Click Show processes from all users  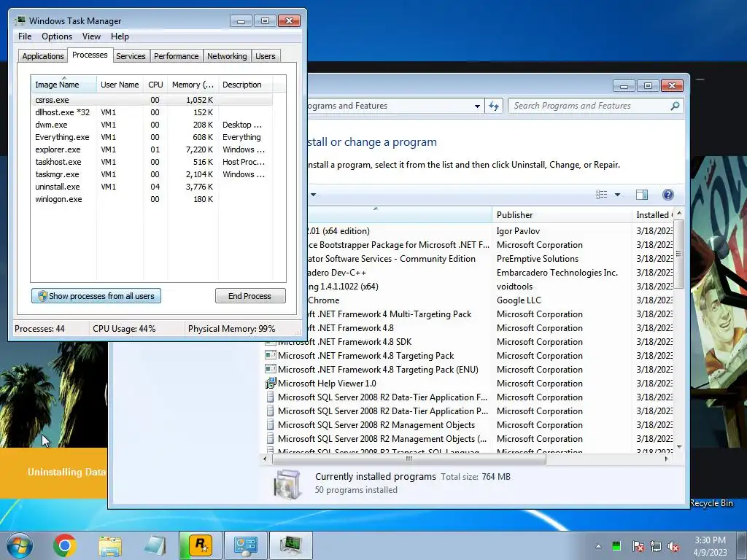(x=96, y=296)
